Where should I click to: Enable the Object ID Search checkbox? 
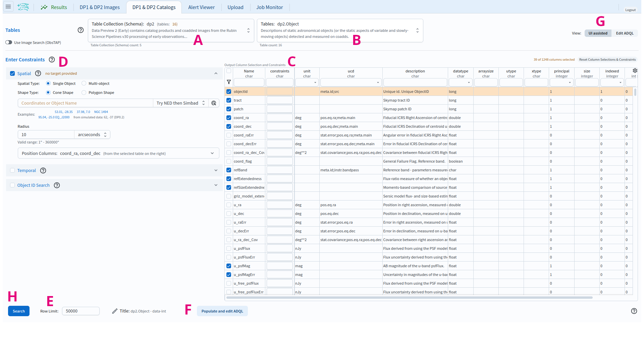click(12, 185)
